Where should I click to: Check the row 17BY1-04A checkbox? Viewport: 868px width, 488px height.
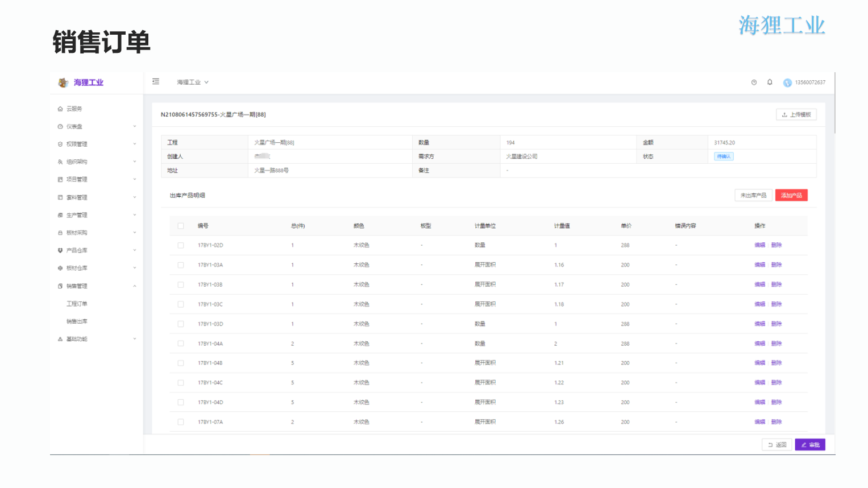[x=181, y=344]
